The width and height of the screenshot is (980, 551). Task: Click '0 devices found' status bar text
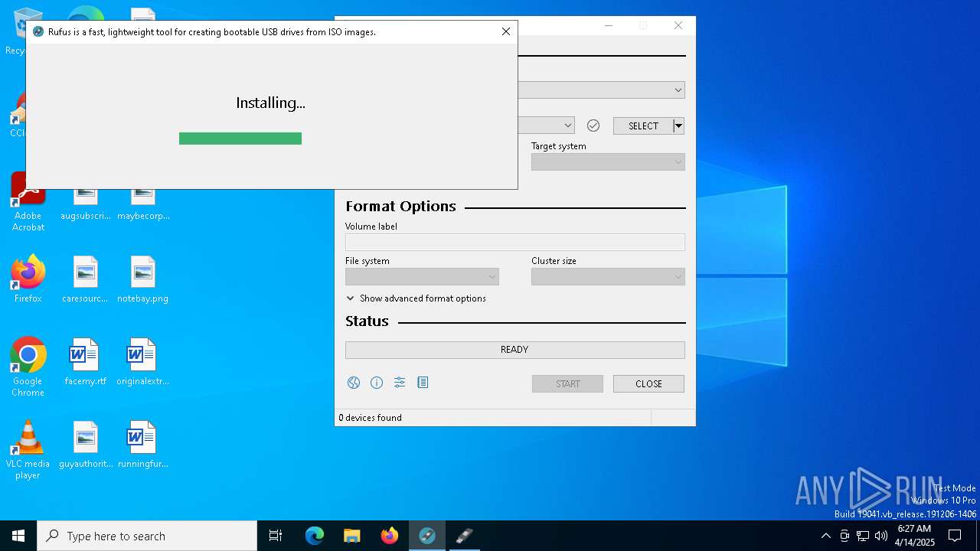[370, 418]
